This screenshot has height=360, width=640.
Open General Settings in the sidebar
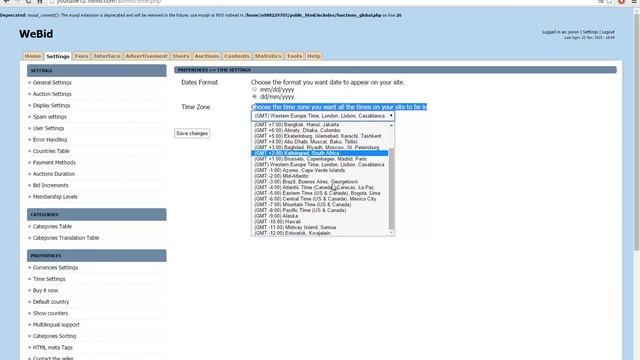(x=52, y=82)
